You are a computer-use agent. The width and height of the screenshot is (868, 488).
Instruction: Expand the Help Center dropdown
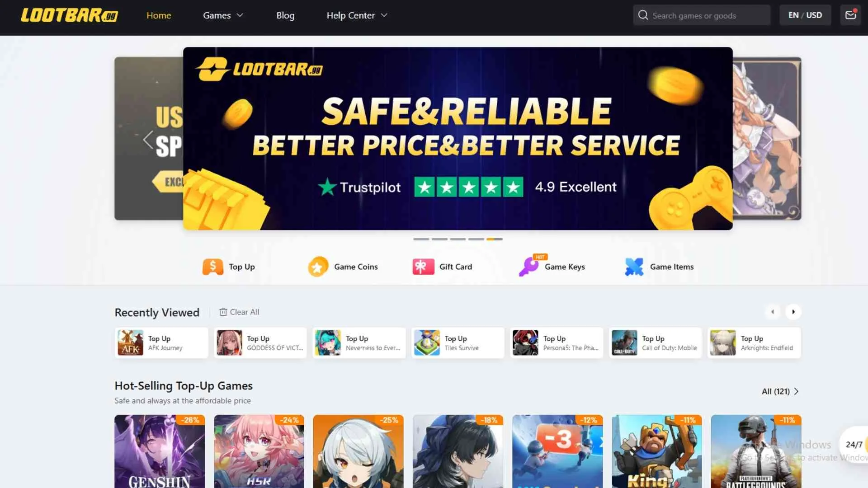coord(357,15)
